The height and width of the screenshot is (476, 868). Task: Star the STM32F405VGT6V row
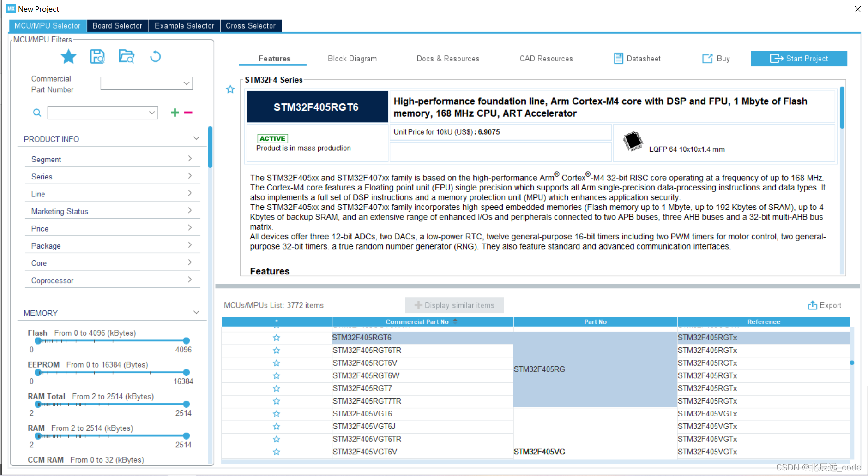tap(276, 452)
